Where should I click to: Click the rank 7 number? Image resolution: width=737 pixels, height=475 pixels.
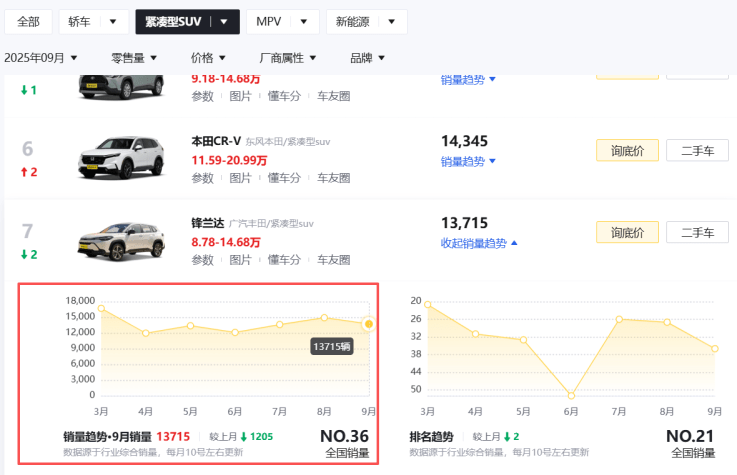click(28, 231)
